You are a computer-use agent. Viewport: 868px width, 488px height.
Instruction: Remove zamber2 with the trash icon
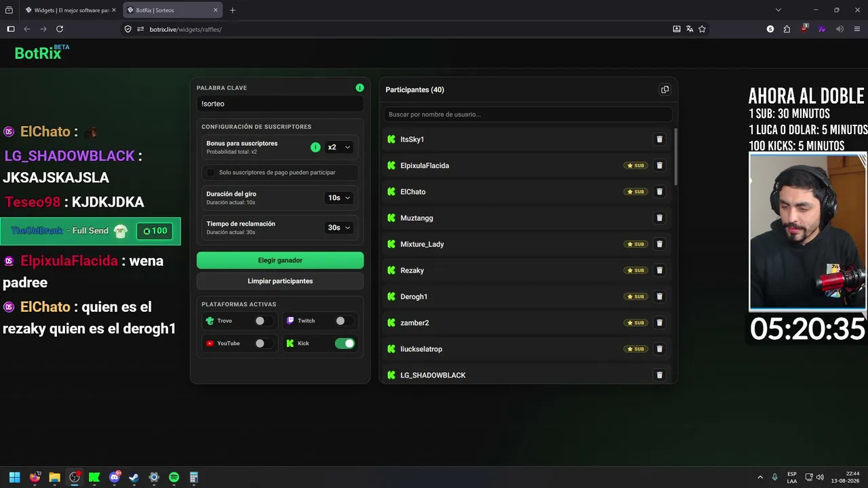click(659, 323)
